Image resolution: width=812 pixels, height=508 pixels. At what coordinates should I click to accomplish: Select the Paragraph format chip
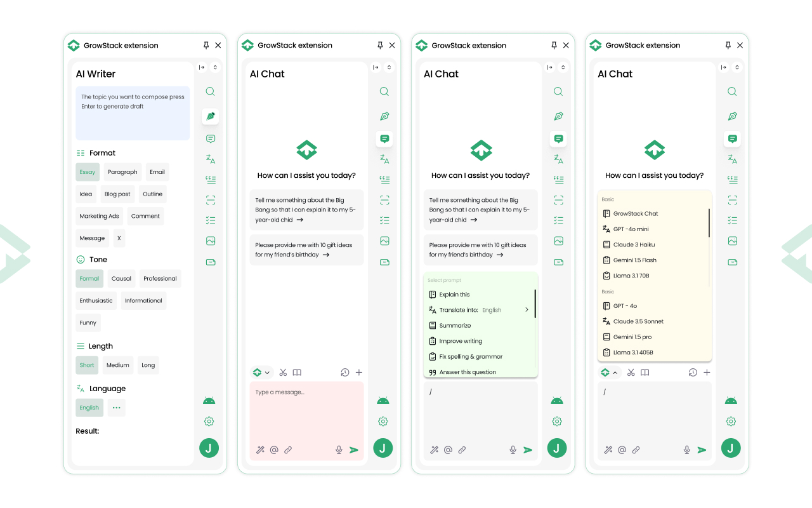pyautogui.click(x=122, y=172)
